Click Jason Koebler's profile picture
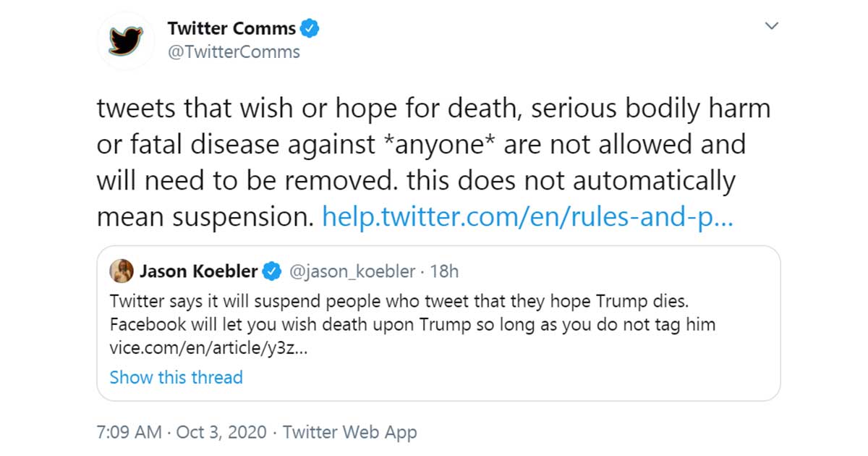 (x=121, y=271)
